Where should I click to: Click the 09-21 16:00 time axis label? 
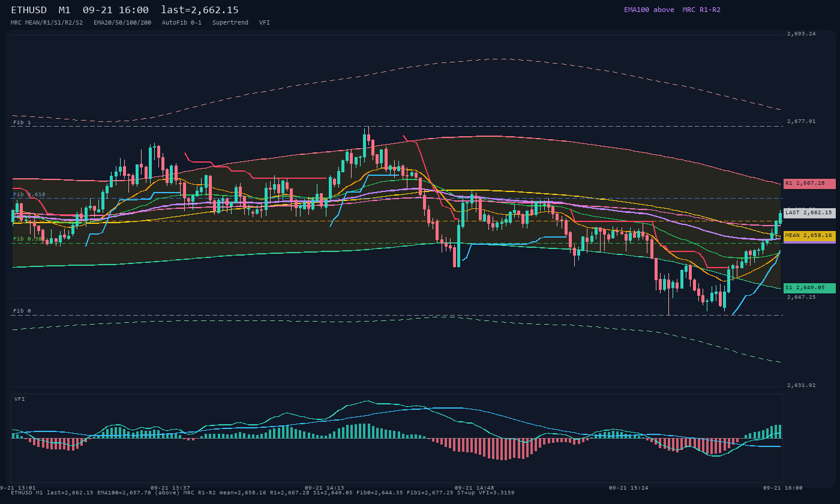(783, 488)
